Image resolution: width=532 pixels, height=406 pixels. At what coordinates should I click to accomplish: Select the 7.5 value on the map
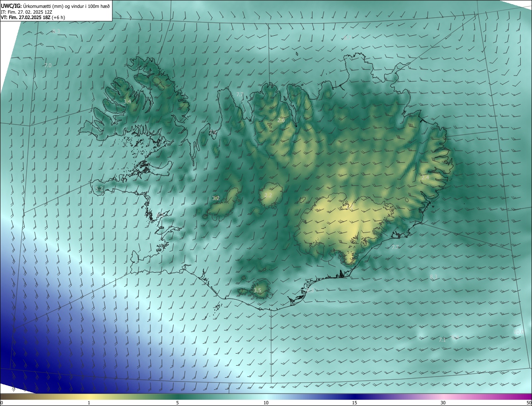coord(212,132)
